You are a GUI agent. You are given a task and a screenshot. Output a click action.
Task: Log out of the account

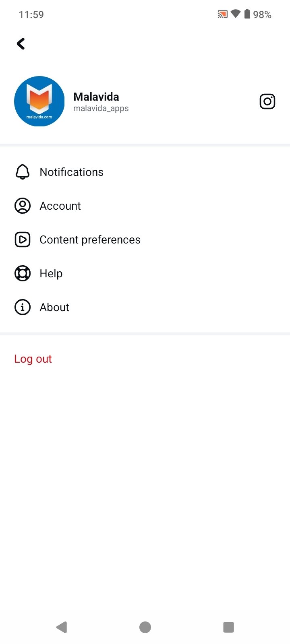pyautogui.click(x=33, y=359)
